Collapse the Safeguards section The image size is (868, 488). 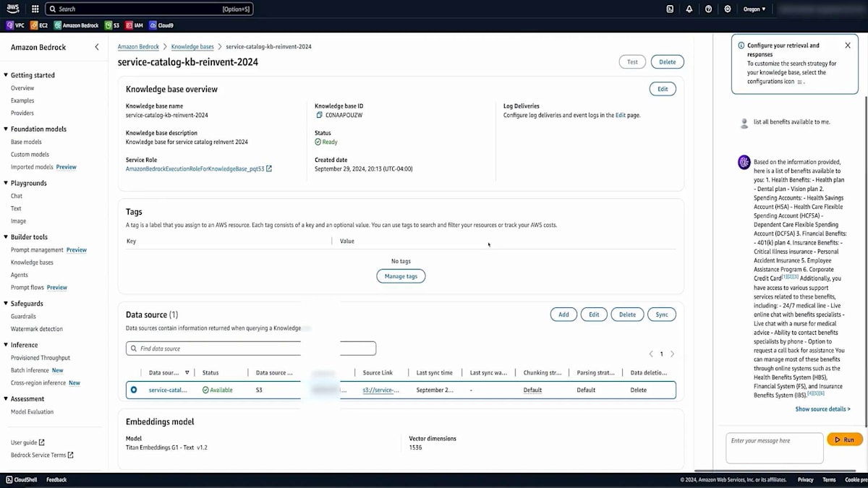[6, 304]
